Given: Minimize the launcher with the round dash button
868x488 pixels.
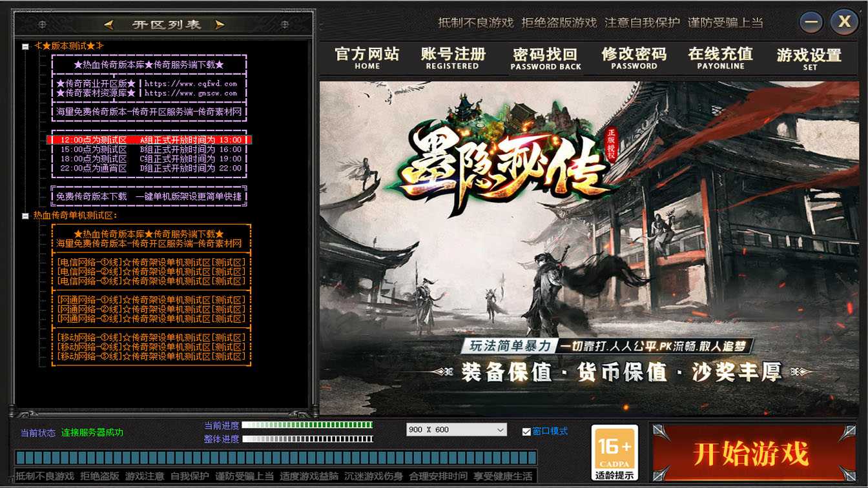Looking at the screenshot, I should tap(811, 23).
